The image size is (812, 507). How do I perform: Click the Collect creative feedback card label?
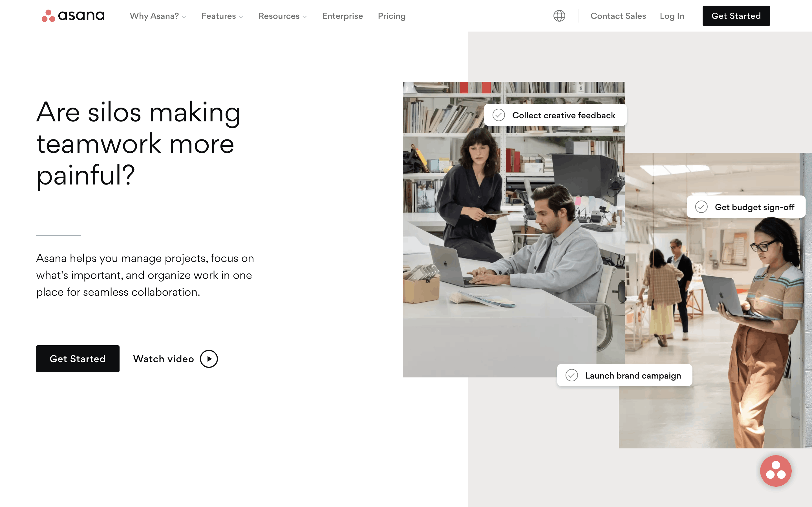pyautogui.click(x=563, y=115)
